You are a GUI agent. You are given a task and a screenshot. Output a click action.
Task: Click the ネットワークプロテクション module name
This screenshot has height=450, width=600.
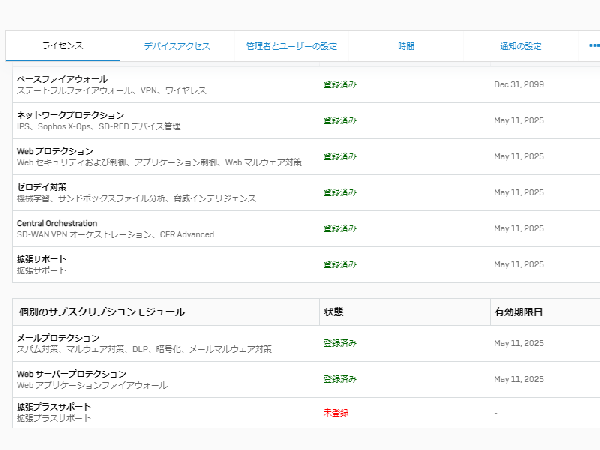coord(70,115)
